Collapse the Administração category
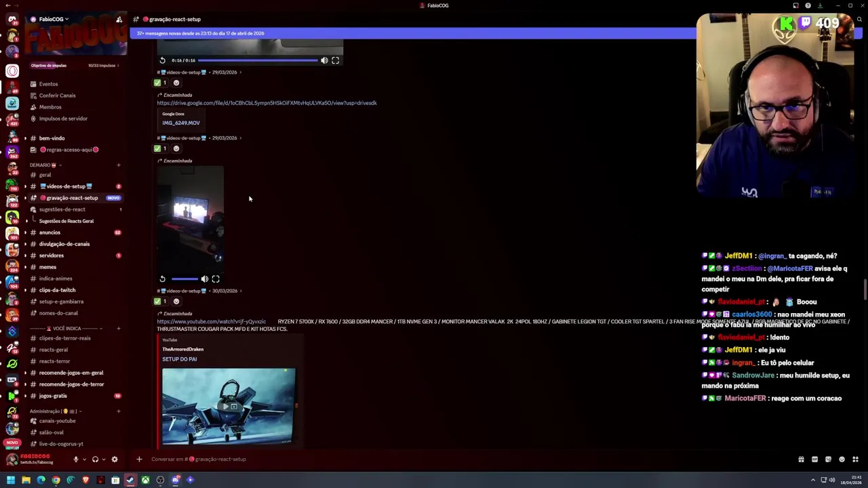 56,411
